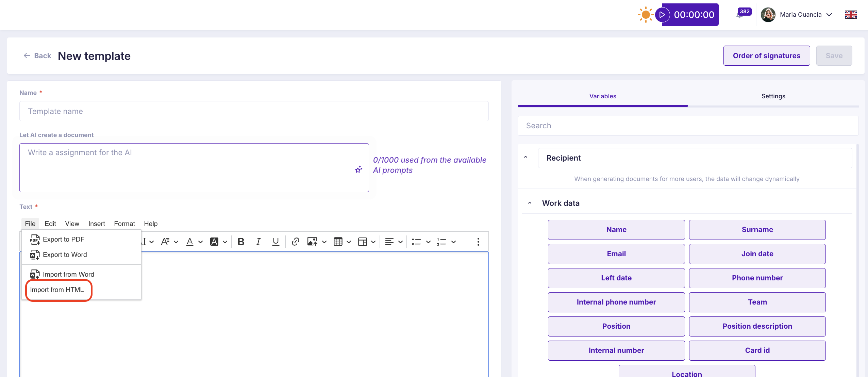Switch to the Settings tab
Viewport: 868px width, 377px height.
click(x=773, y=96)
